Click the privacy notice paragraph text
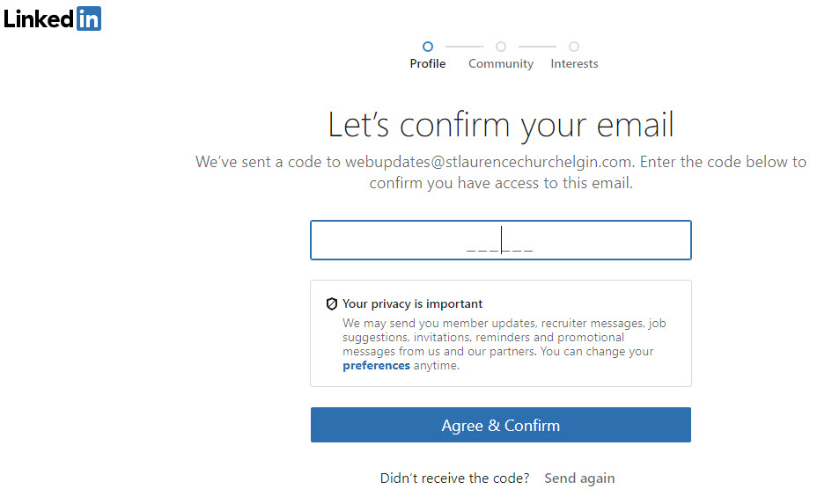The image size is (832, 504). click(x=504, y=345)
